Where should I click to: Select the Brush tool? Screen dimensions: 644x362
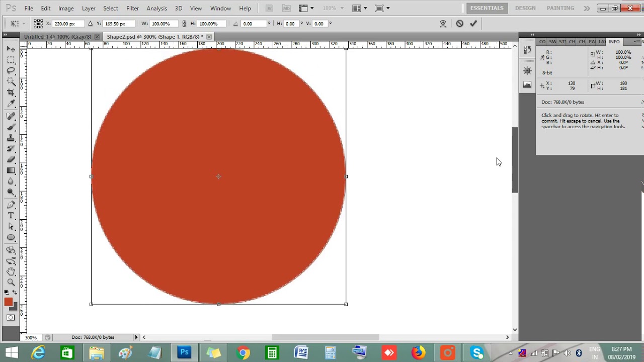(x=11, y=127)
